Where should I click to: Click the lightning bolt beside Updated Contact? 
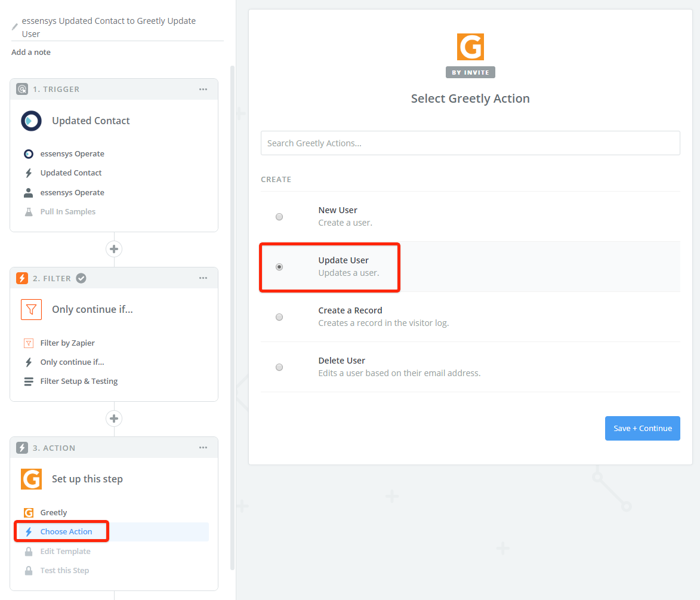[29, 173]
